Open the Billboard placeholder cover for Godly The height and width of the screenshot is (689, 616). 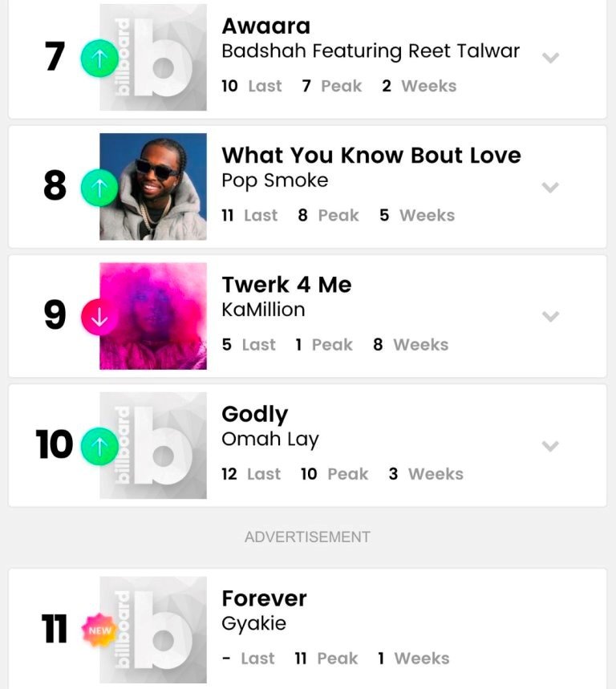(153, 445)
